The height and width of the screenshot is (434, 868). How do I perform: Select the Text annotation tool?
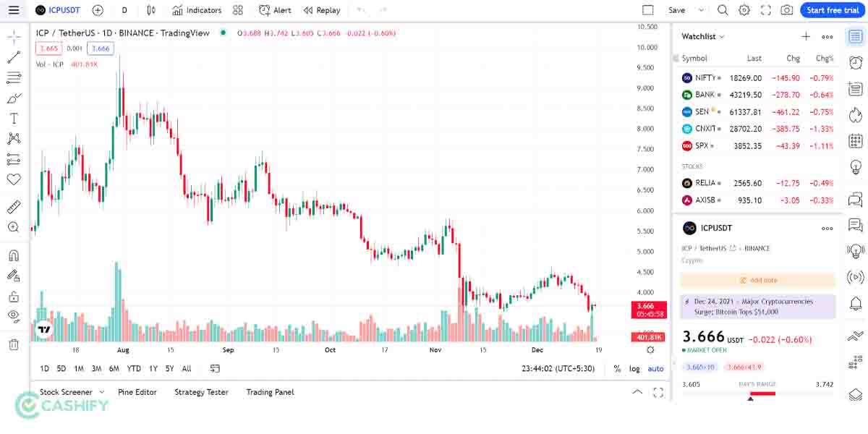(x=13, y=116)
